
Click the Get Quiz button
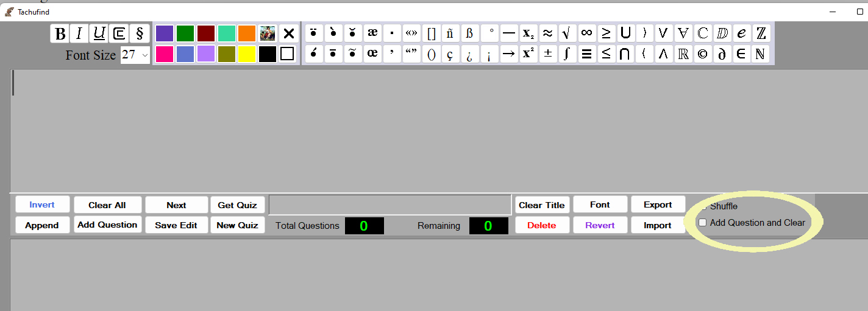[x=238, y=205]
